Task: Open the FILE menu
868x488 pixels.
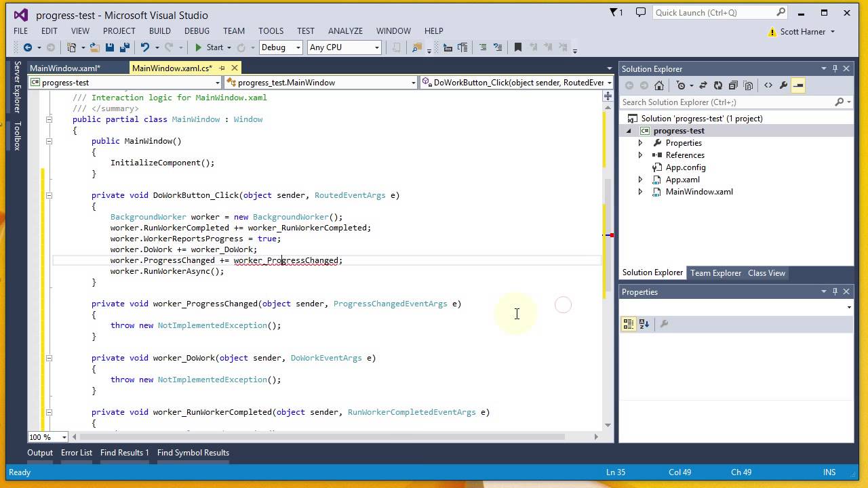Action: pos(21,30)
